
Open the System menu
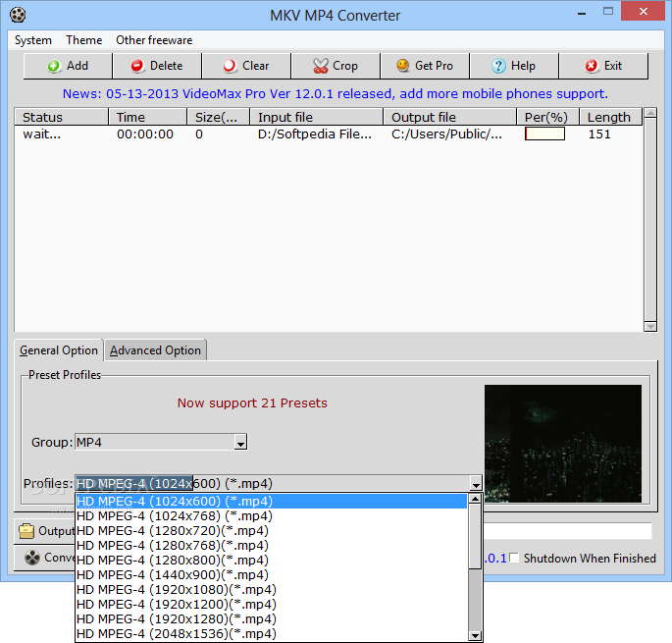[33, 40]
